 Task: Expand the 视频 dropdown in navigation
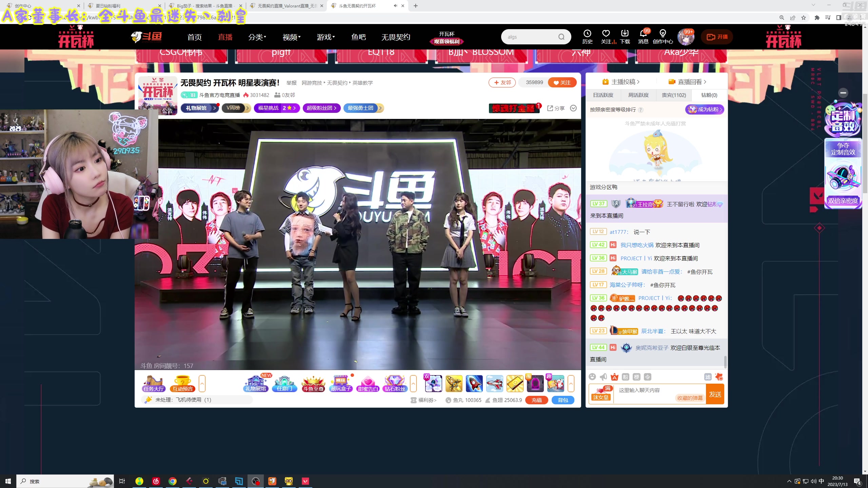click(292, 37)
